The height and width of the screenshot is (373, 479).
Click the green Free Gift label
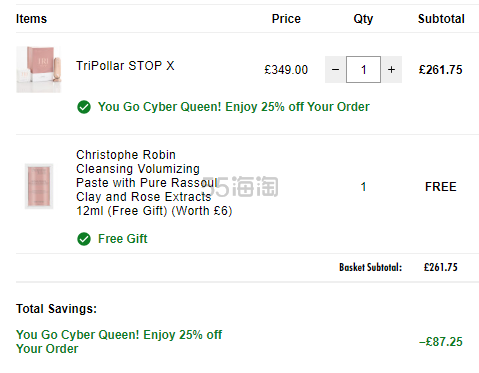point(122,239)
